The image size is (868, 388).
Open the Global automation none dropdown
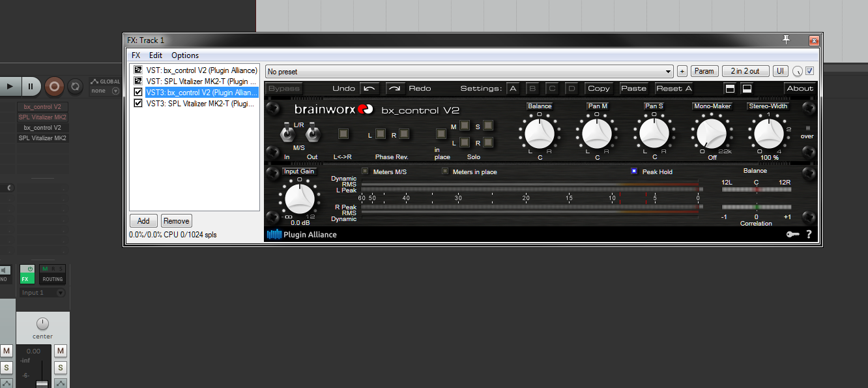coord(106,91)
